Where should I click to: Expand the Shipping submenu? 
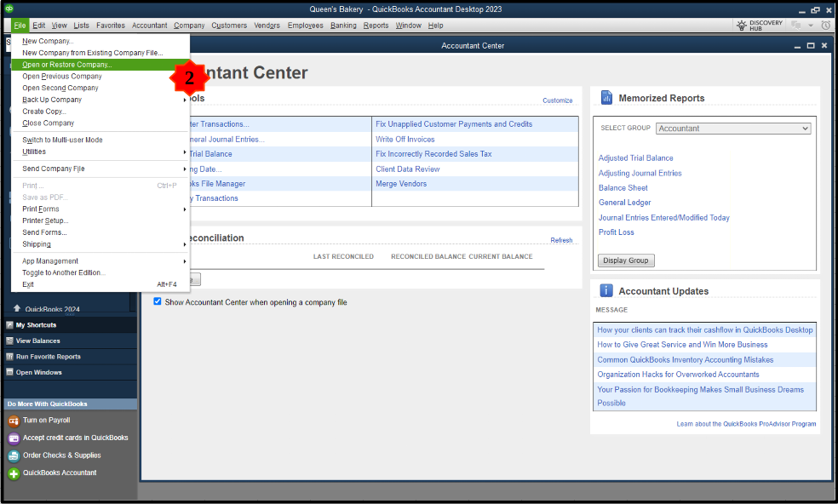185,244
